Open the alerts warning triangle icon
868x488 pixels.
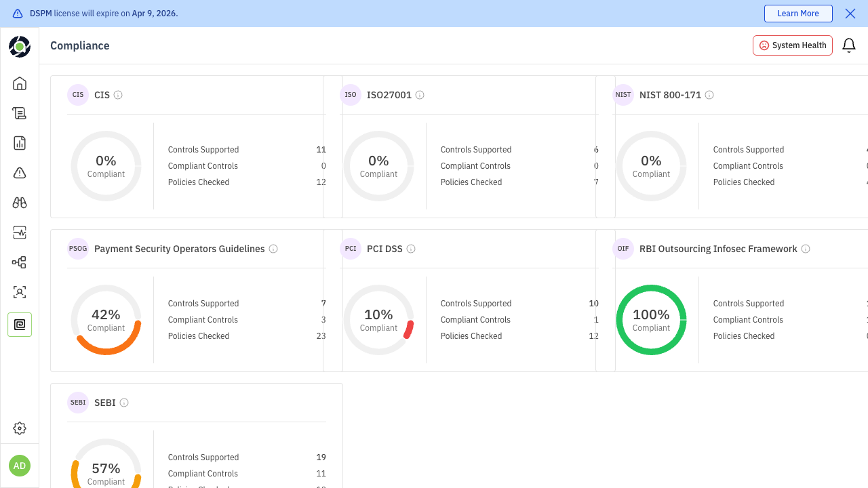pyautogui.click(x=20, y=173)
